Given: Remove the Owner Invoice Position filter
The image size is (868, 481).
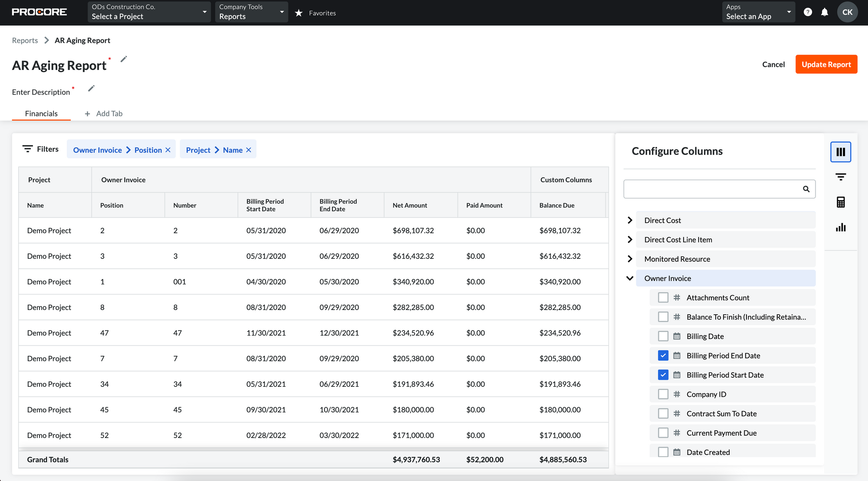Looking at the screenshot, I should (168, 150).
